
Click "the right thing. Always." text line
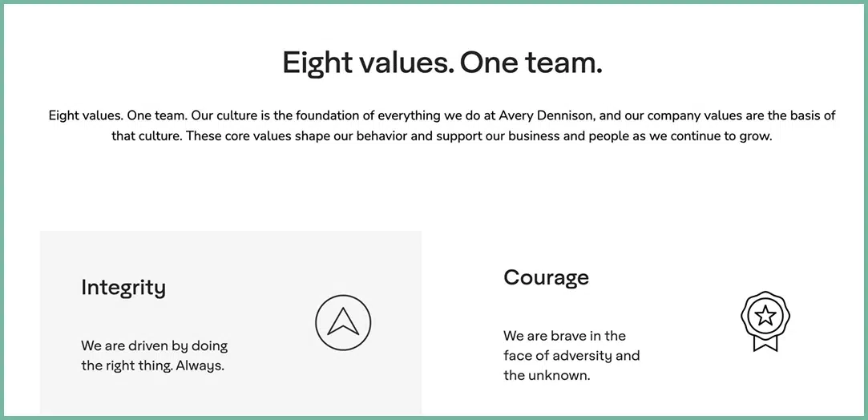tap(152, 365)
